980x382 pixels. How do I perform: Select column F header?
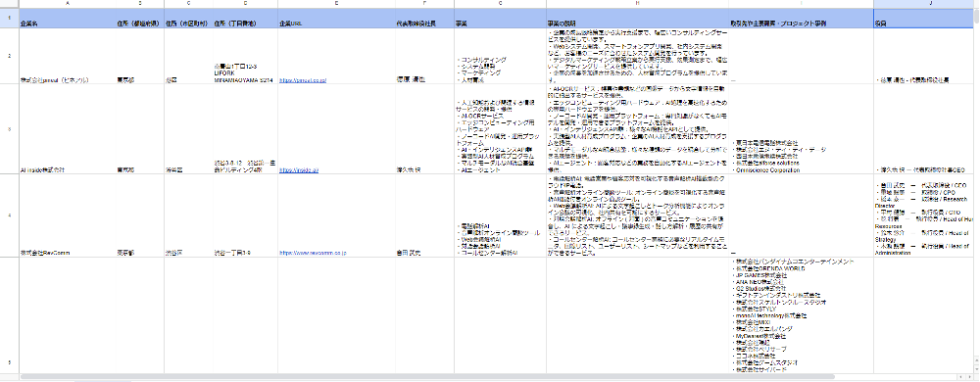click(425, 4)
